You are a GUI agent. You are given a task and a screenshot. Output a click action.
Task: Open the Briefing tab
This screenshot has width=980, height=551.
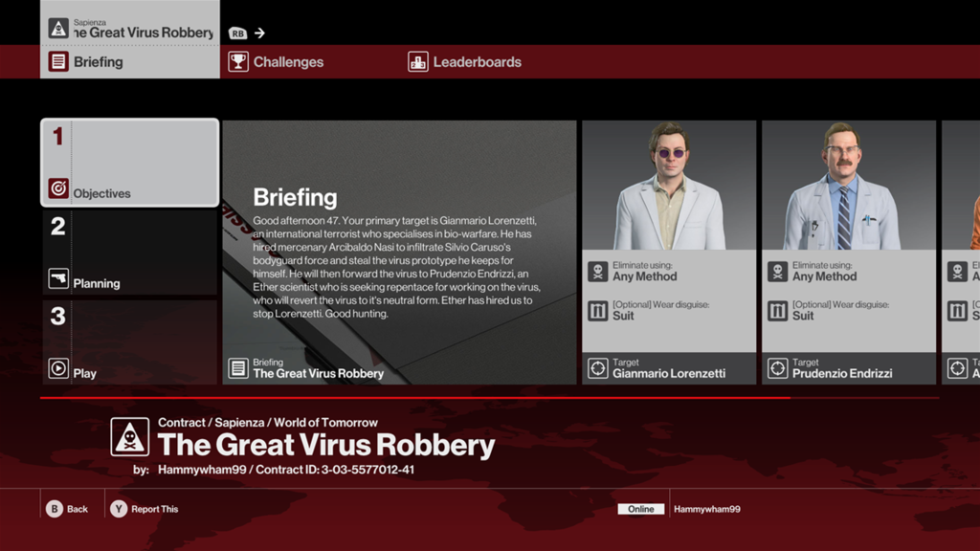point(130,62)
